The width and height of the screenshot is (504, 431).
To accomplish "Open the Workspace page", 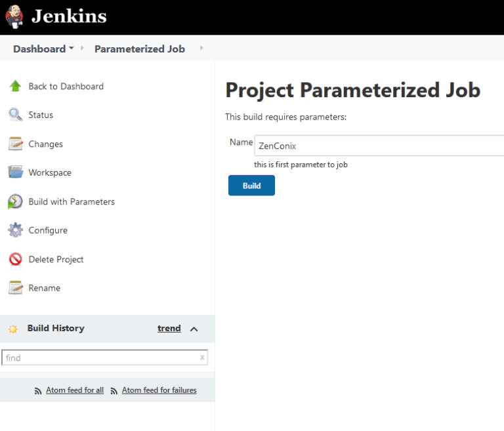I will coord(50,173).
